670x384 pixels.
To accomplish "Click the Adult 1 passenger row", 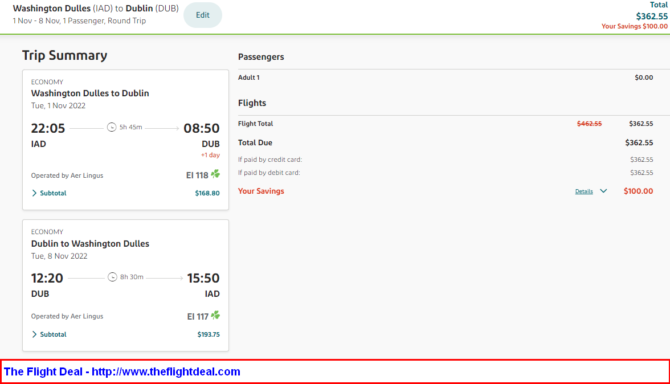I will (x=445, y=78).
